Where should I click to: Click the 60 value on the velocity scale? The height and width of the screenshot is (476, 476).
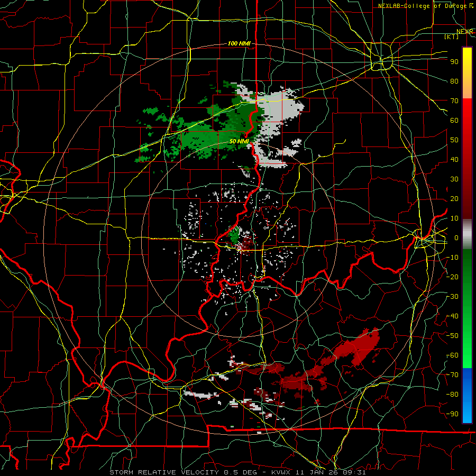coord(454,121)
